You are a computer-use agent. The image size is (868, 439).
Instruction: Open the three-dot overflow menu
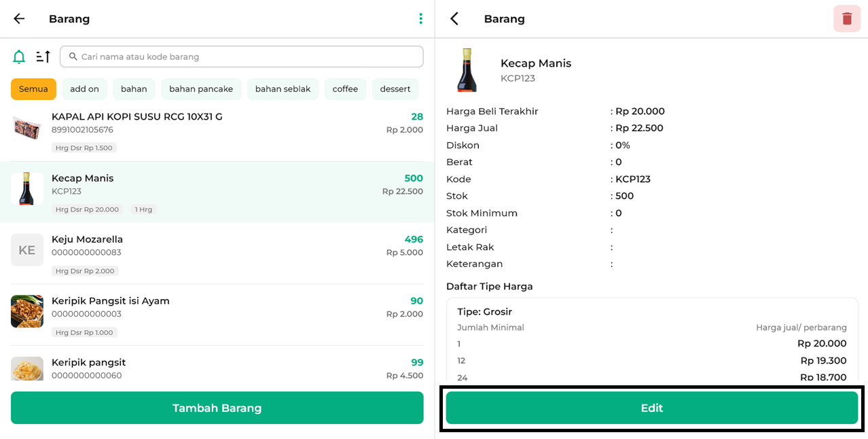pos(420,19)
